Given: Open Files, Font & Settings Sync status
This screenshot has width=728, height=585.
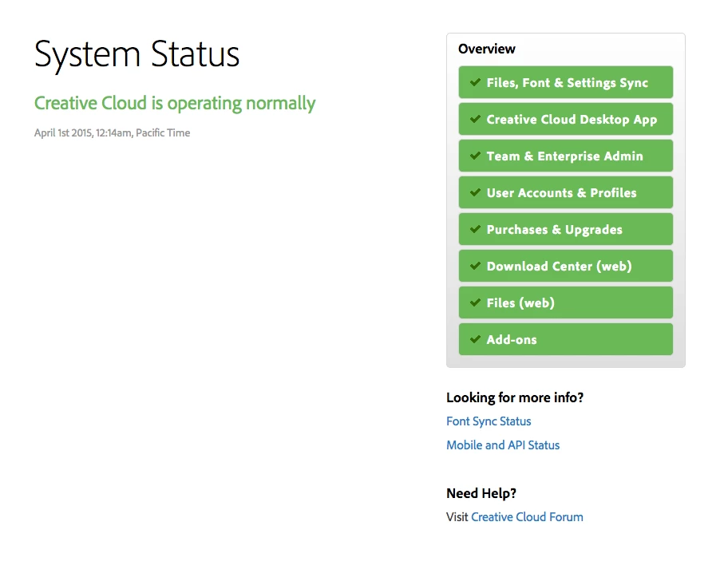Looking at the screenshot, I should (x=565, y=82).
